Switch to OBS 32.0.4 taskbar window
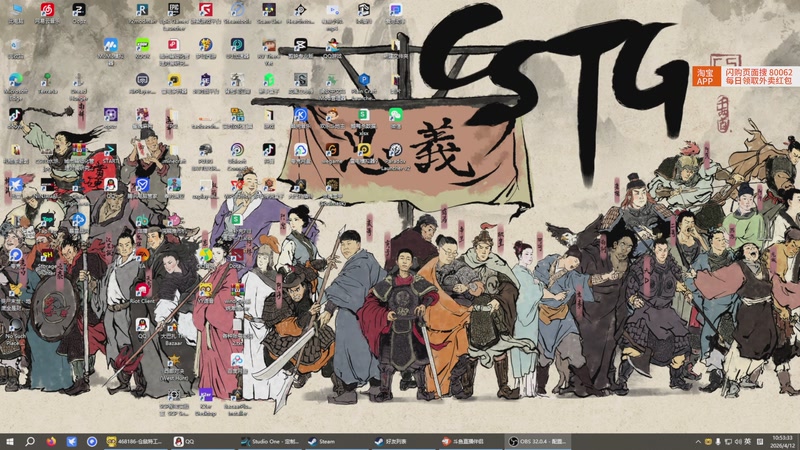Viewport: 800px width, 450px height. coord(538,441)
